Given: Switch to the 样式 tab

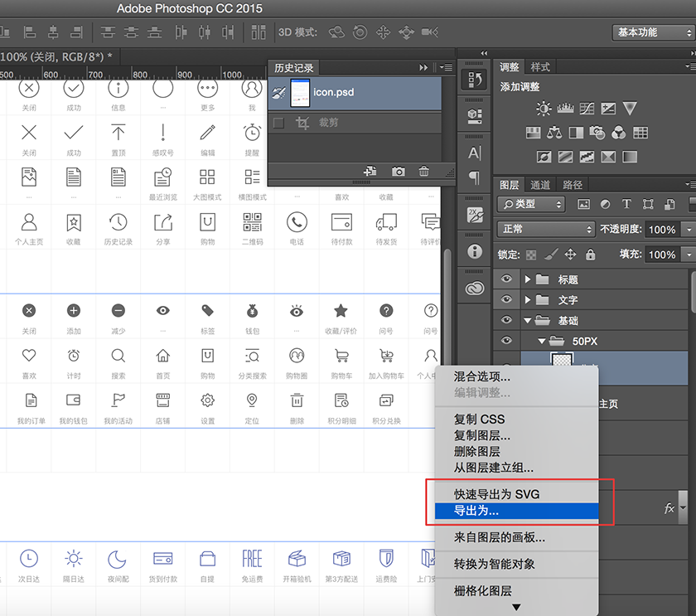Looking at the screenshot, I should point(540,67).
